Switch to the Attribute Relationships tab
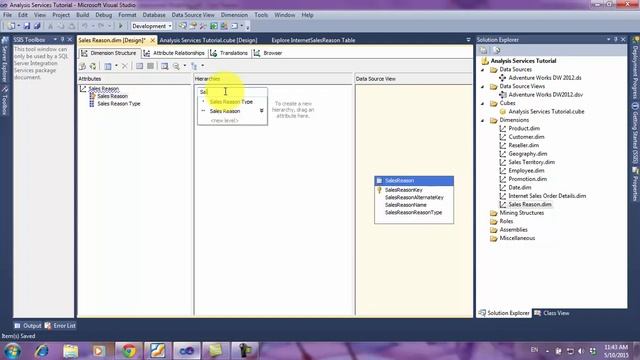The width and height of the screenshot is (640, 360). pyautogui.click(x=174, y=53)
